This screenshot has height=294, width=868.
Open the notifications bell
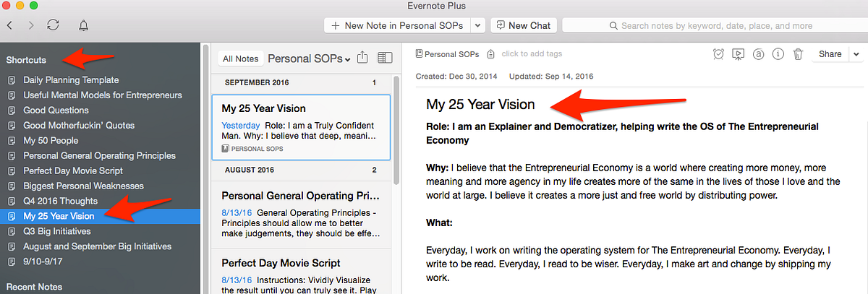(83, 25)
